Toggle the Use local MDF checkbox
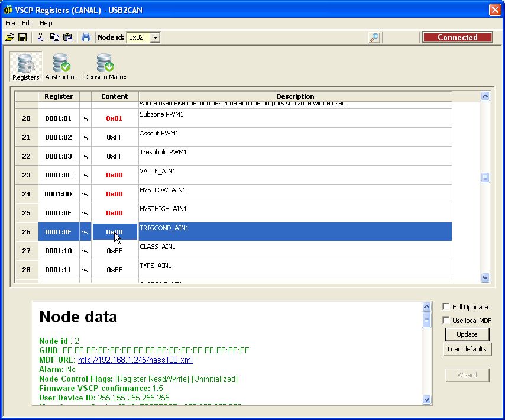This screenshot has width=505, height=420. click(x=446, y=320)
